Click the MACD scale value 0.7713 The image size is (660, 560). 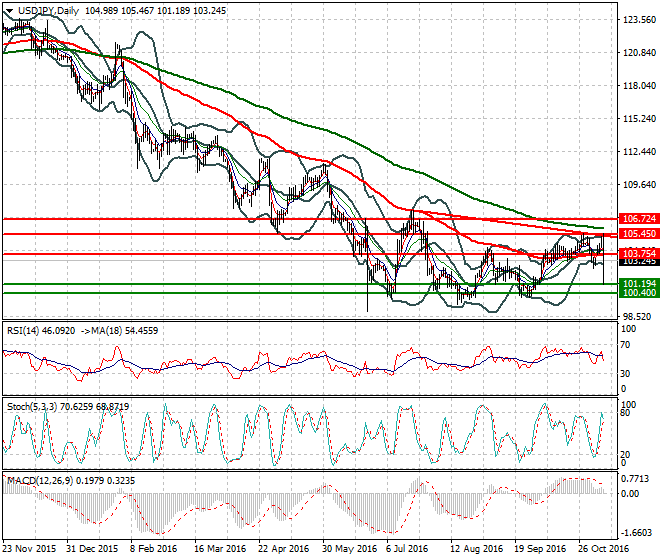pyautogui.click(x=635, y=479)
